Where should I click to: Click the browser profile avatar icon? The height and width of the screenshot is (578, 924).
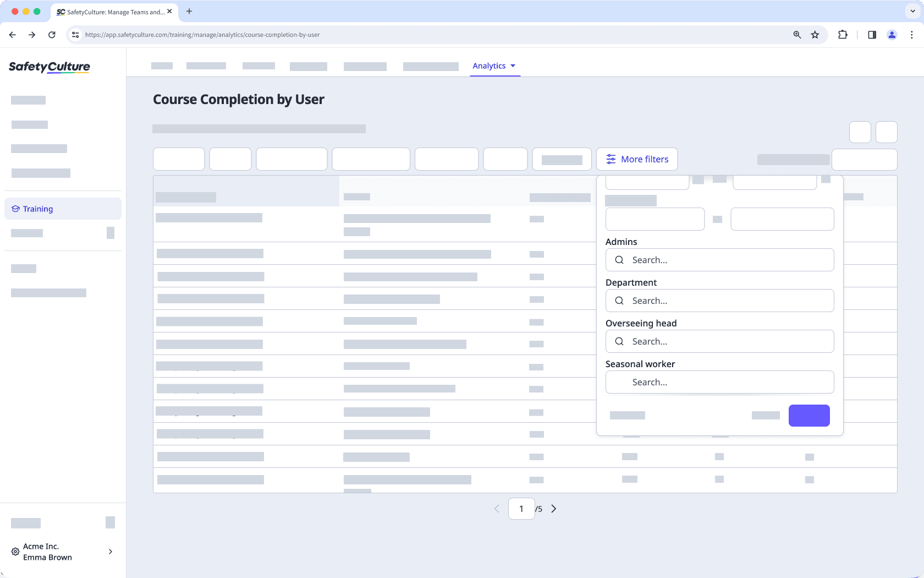click(892, 34)
